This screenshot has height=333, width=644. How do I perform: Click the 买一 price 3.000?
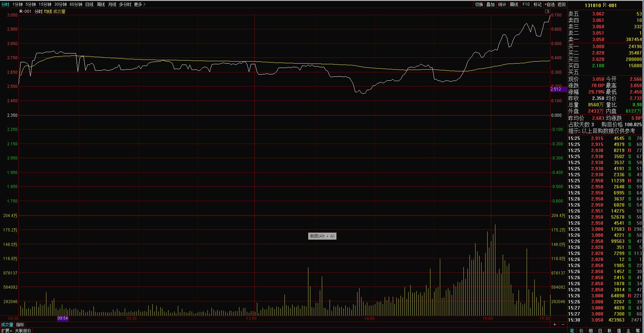(598, 46)
